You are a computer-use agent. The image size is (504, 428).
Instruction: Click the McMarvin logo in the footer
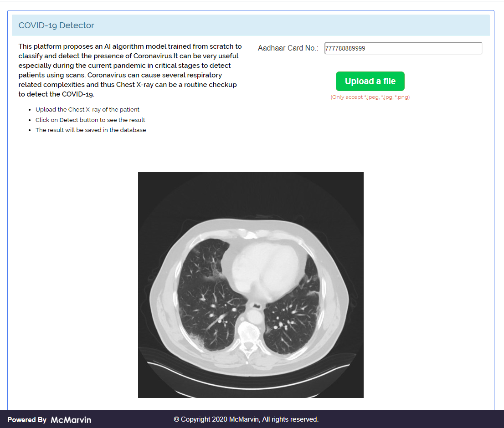coord(71,420)
